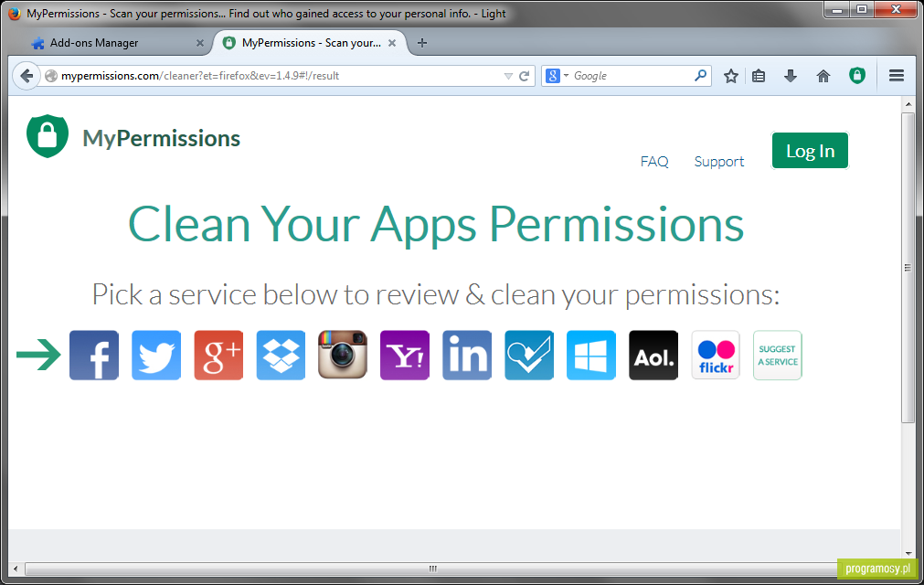Select the MyPermissions - Scan your tab
The height and width of the screenshot is (585, 924).
coord(310,43)
